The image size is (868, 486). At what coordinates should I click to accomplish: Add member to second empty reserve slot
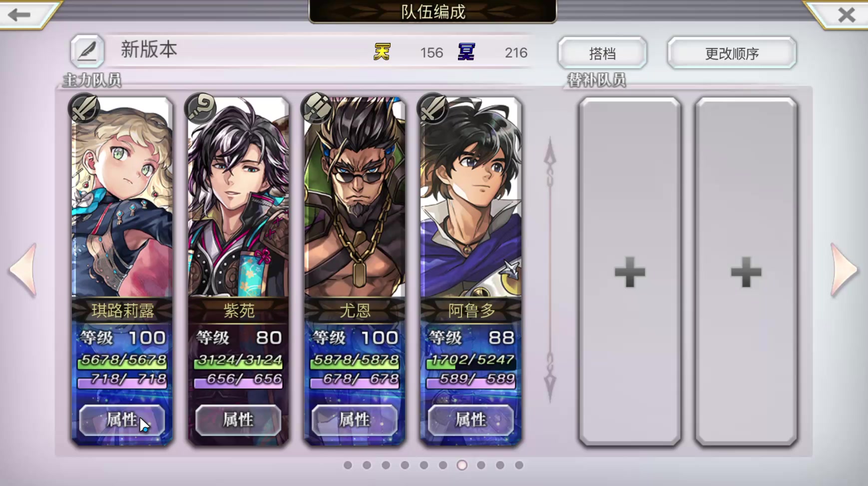746,271
